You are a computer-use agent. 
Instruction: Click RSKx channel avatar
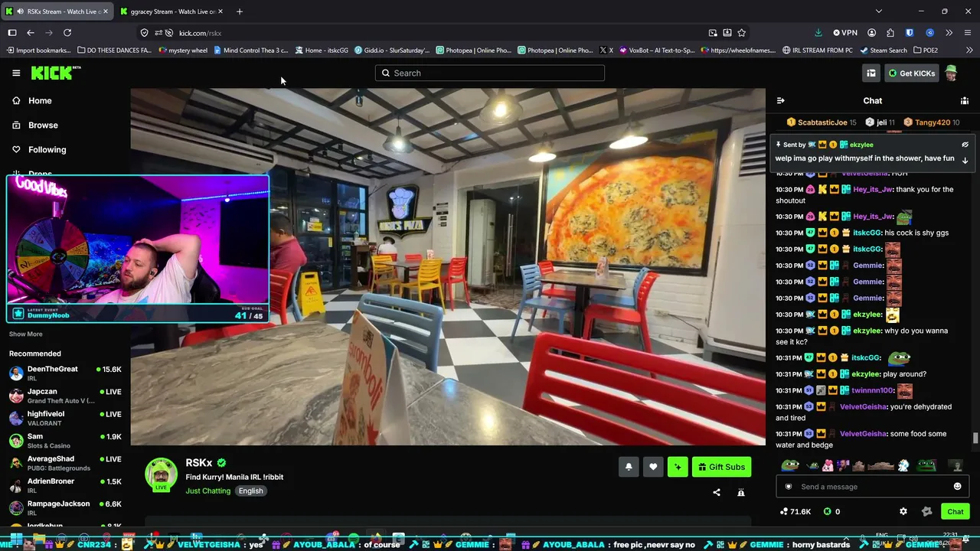(x=162, y=474)
